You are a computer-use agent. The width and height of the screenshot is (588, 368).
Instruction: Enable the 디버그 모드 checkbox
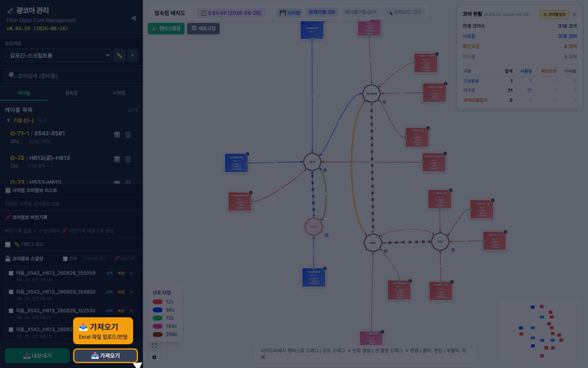(x=8, y=245)
